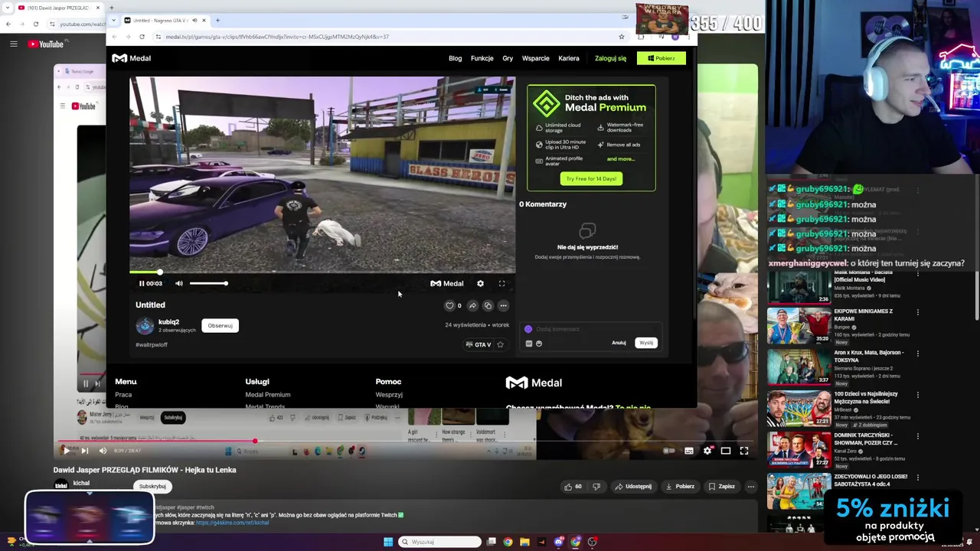980x551 pixels.
Task: Dislike the YouTube video
Action: [x=596, y=486]
